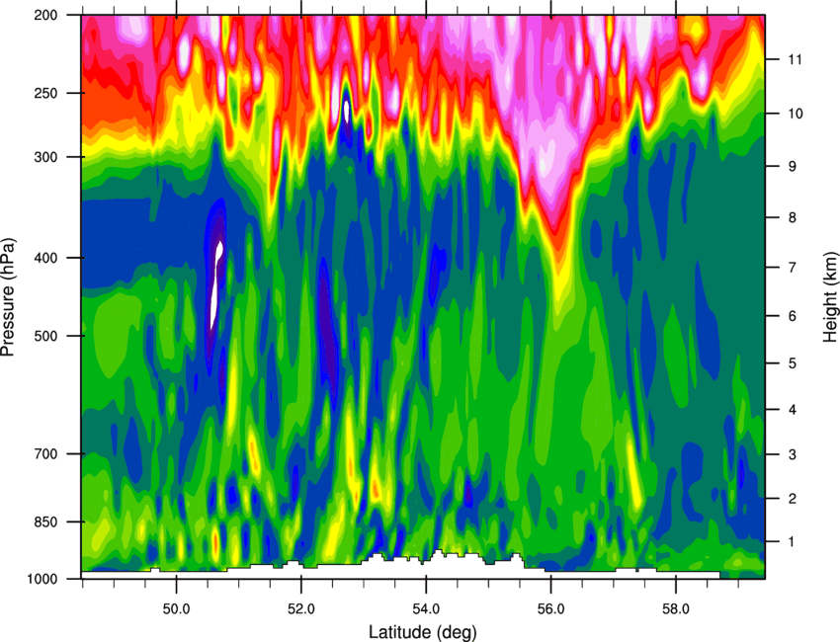The height and width of the screenshot is (642, 840).
Task: Pick the 8 km height label
Action: click(x=793, y=217)
